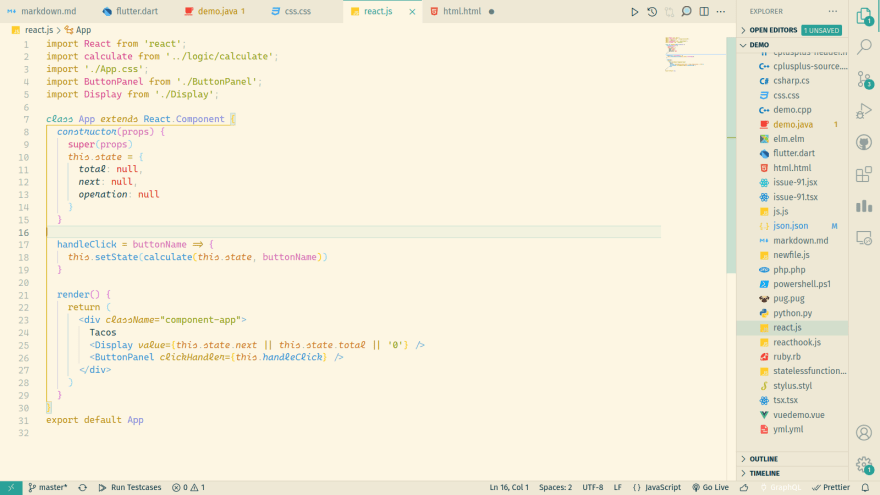Open the Remote Explorer view
Image resolution: width=880 pixels, height=495 pixels.
tap(864, 238)
